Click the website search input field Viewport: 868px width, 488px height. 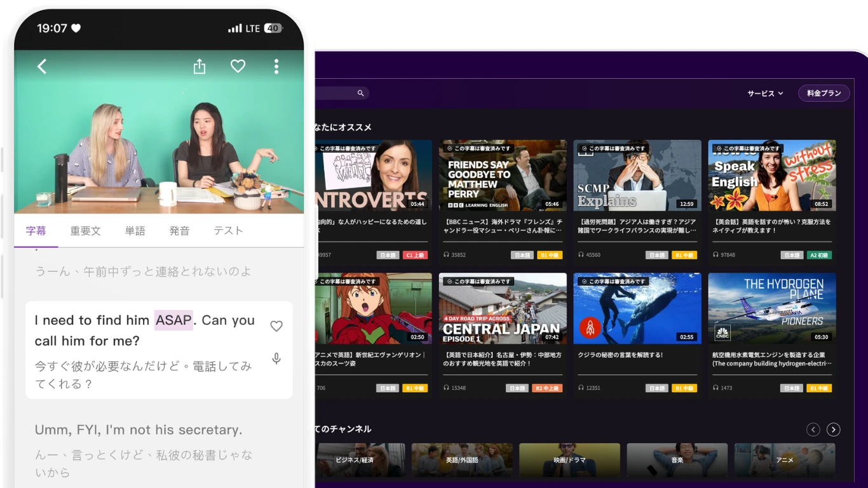click(342, 93)
